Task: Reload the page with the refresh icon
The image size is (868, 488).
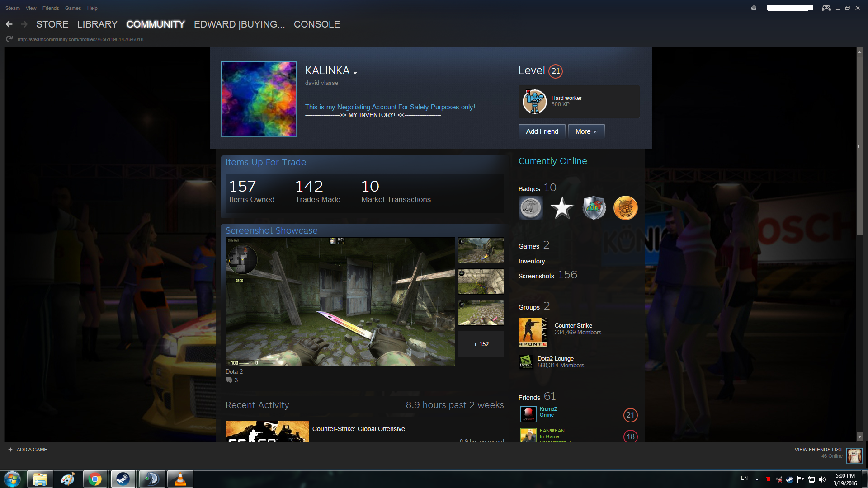Action: tap(9, 39)
